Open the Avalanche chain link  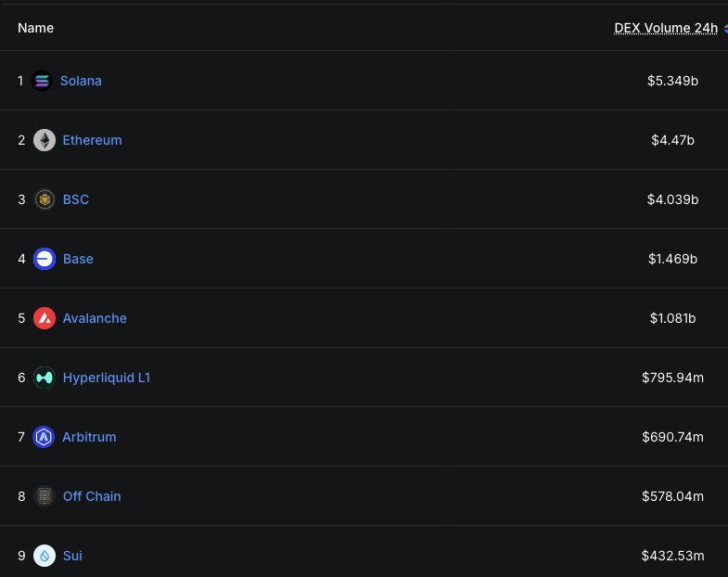pos(95,318)
